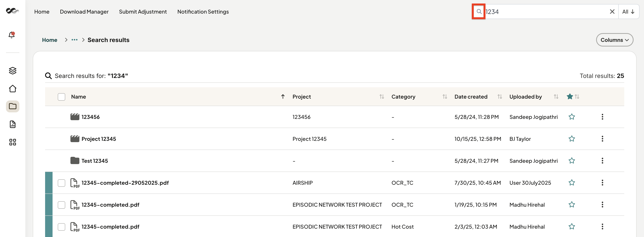Image resolution: width=644 pixels, height=237 pixels.
Task: Click the app logo in the sidebar
Action: (12, 11)
